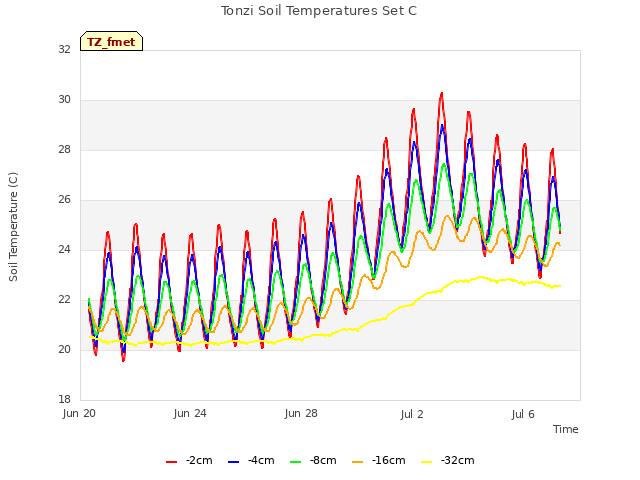Click the Jun 28 x-axis tick label
Viewport: 640px width, 480px height.
301,413
